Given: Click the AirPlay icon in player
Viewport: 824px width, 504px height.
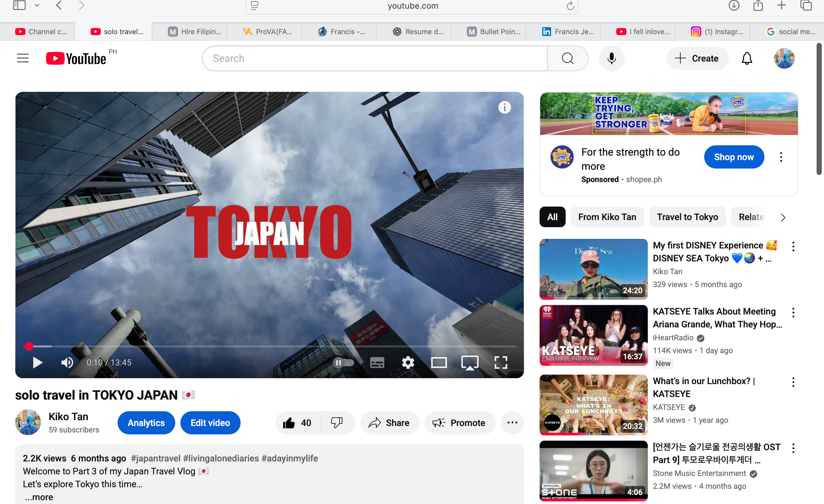Looking at the screenshot, I should pyautogui.click(x=470, y=363).
